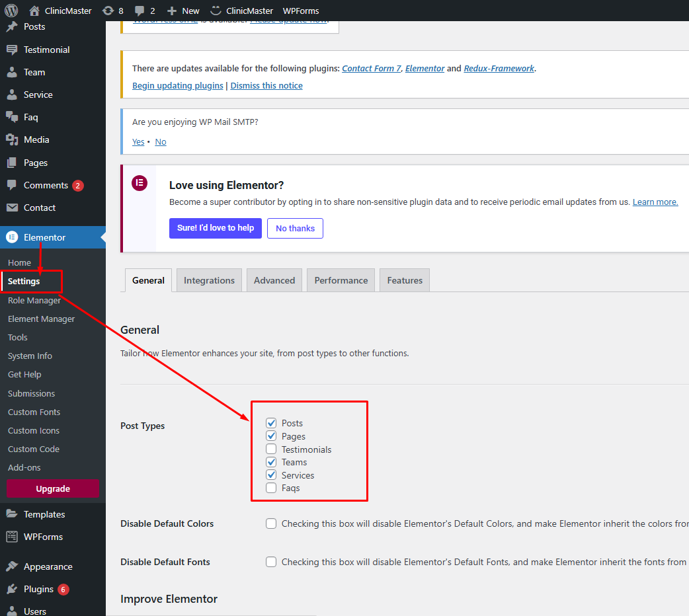
Task: Click the person icon next to Service
Action: [12, 95]
